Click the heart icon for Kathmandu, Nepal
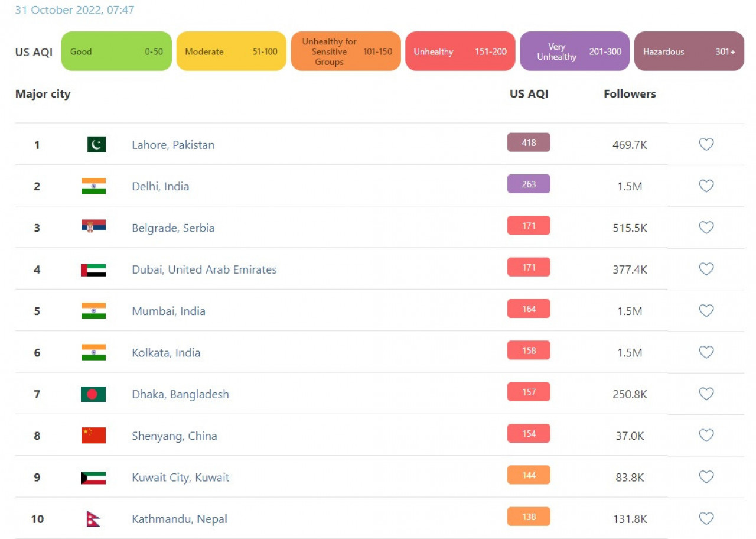Viewport: 756px width, 539px height. pyautogui.click(x=706, y=518)
